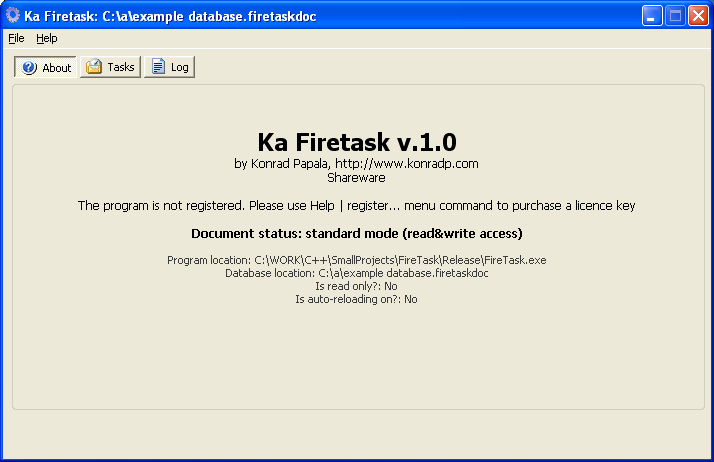Click the 'Database location' path line
Viewport: 714px width, 462px height.
pos(357,273)
